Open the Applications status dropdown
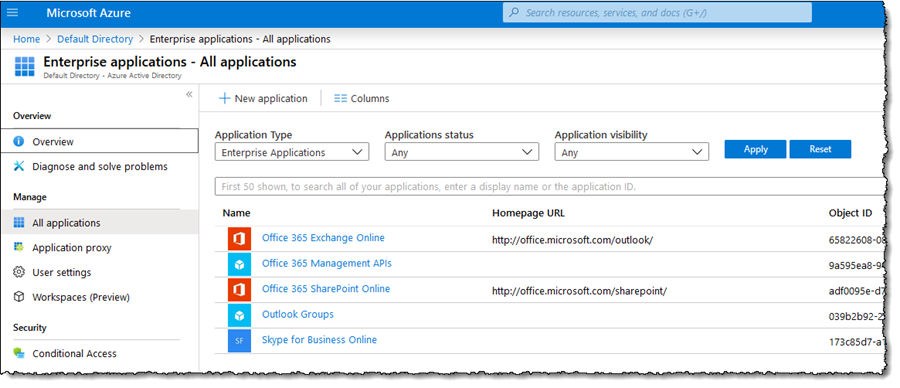Viewport: 900px width, 388px height. [x=461, y=153]
